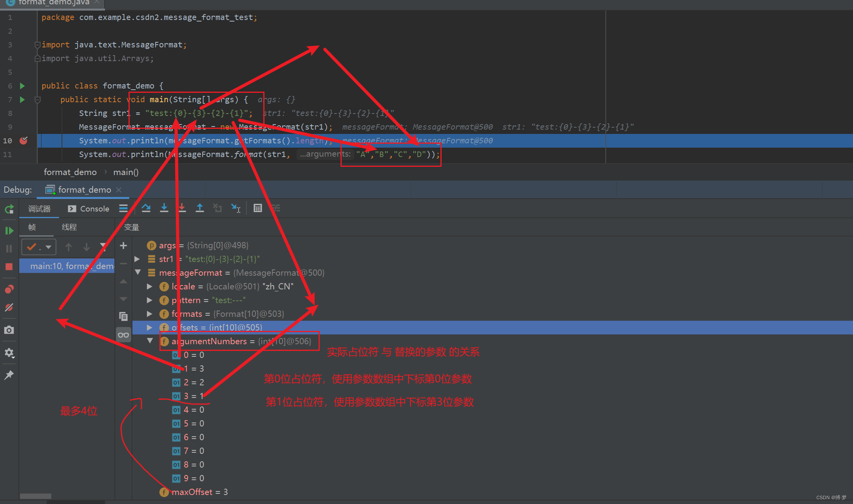Click the run arrow beside line 7
This screenshot has width=853, height=504.
22,99
